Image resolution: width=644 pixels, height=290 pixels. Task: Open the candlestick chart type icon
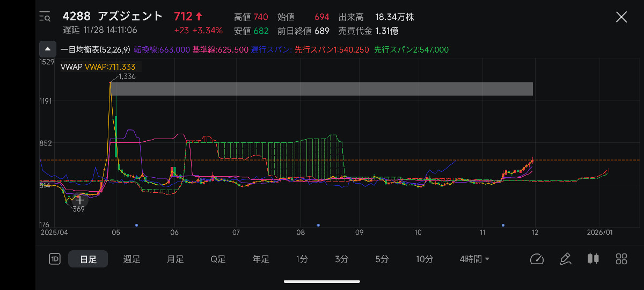click(x=593, y=259)
